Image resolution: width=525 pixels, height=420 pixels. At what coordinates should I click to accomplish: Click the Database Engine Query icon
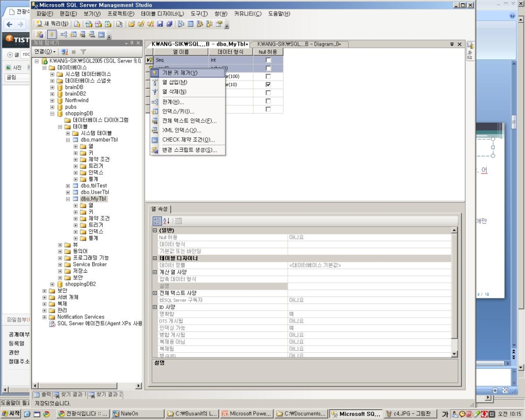pyautogui.click(x=77, y=24)
